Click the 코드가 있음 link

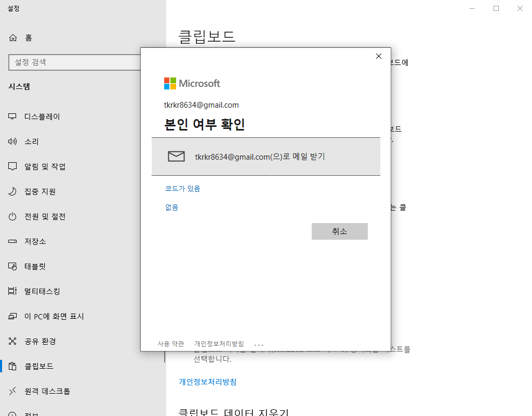click(182, 188)
